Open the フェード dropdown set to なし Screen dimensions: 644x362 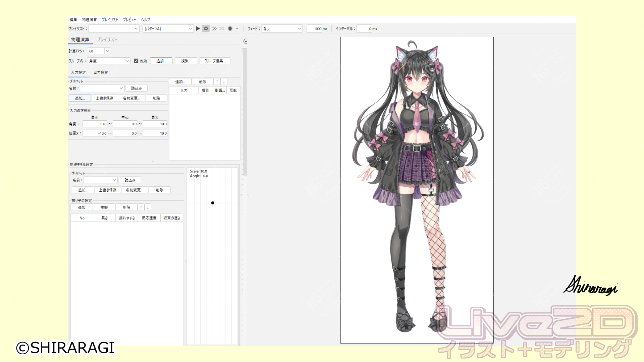pyautogui.click(x=282, y=29)
